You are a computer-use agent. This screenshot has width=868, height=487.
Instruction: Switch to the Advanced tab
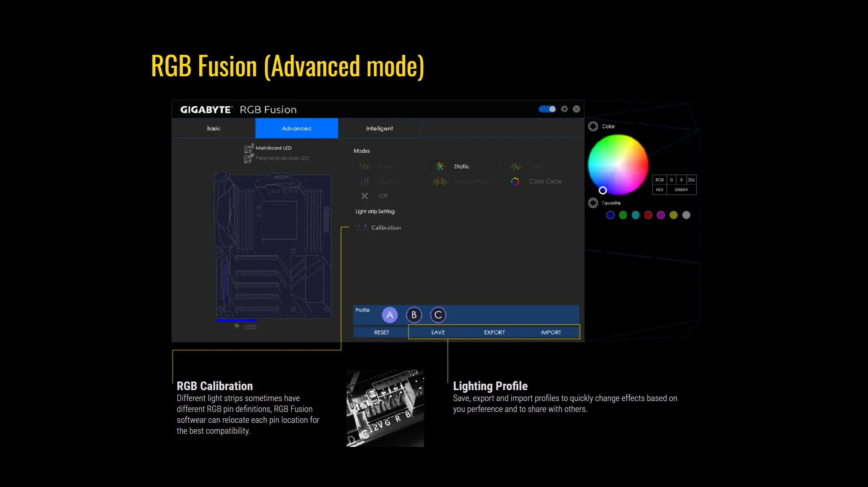[297, 128]
